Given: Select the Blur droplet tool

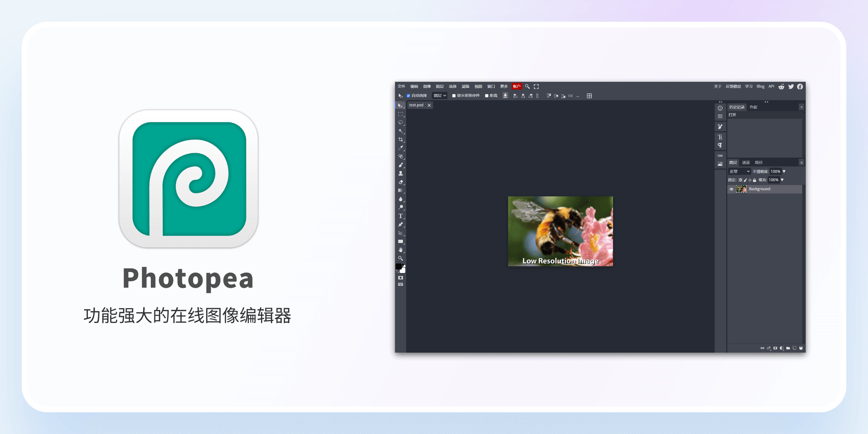Looking at the screenshot, I should pyautogui.click(x=400, y=199).
